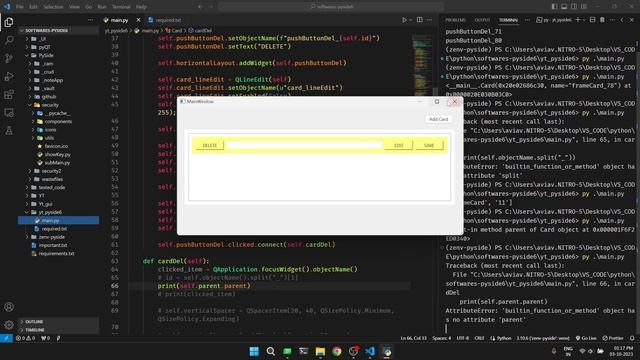Open the customize layout button
640x360 pixels.
click(584, 7)
